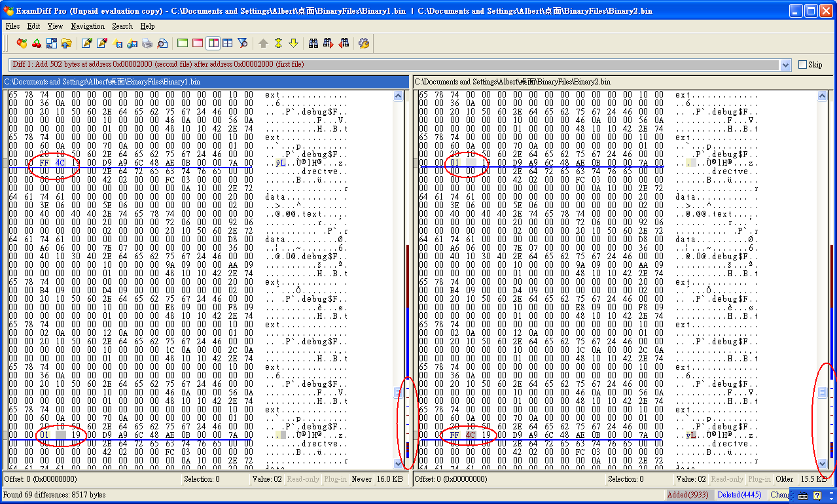The width and height of the screenshot is (837, 504).
Task: Click the Save second file icon
Action: tap(132, 43)
